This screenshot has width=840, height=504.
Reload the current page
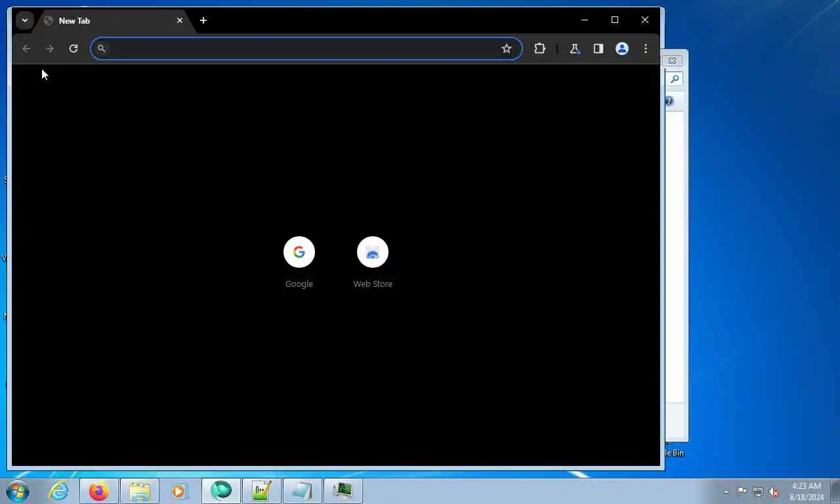tap(73, 49)
